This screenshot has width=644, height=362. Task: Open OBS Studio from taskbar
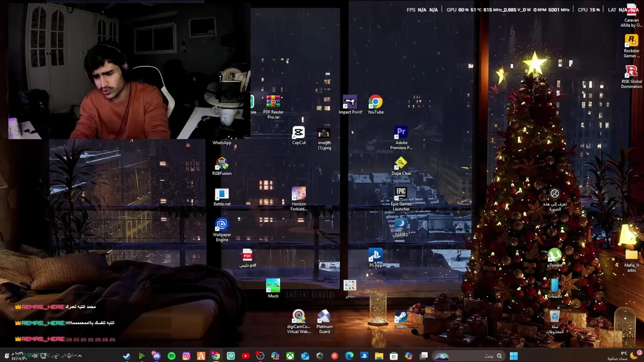pyautogui.click(x=260, y=356)
